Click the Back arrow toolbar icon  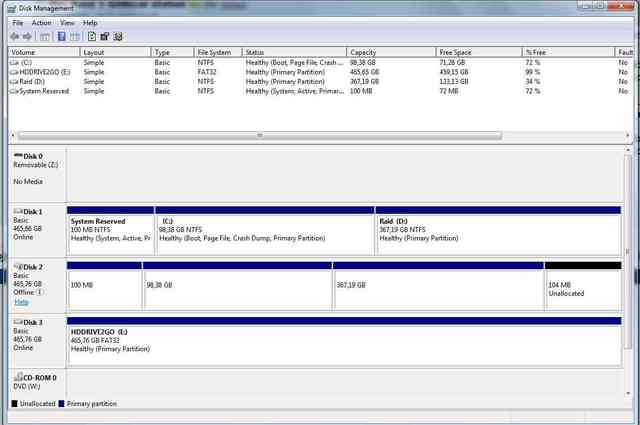(15, 37)
